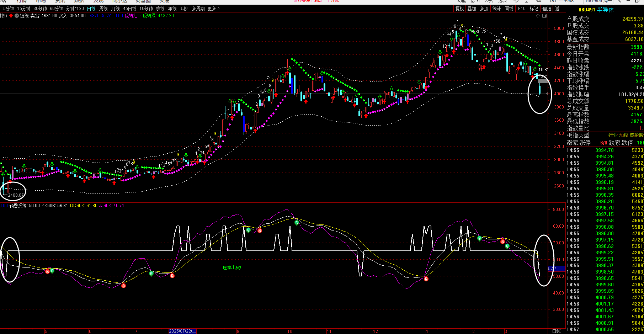This screenshot has height=334, width=644.
Task: Click the 统计 statistics tool
Action: 496,9
